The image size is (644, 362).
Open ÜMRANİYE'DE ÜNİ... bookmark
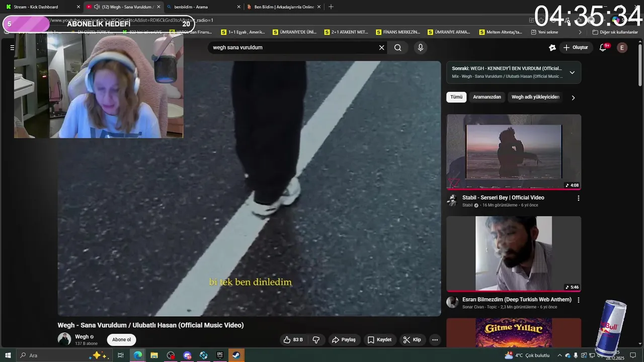(x=295, y=32)
